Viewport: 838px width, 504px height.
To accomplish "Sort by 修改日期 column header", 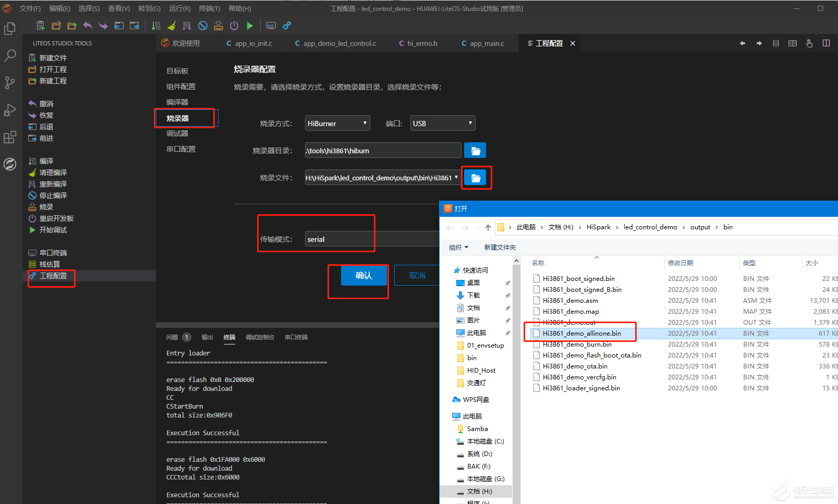I will pyautogui.click(x=681, y=263).
